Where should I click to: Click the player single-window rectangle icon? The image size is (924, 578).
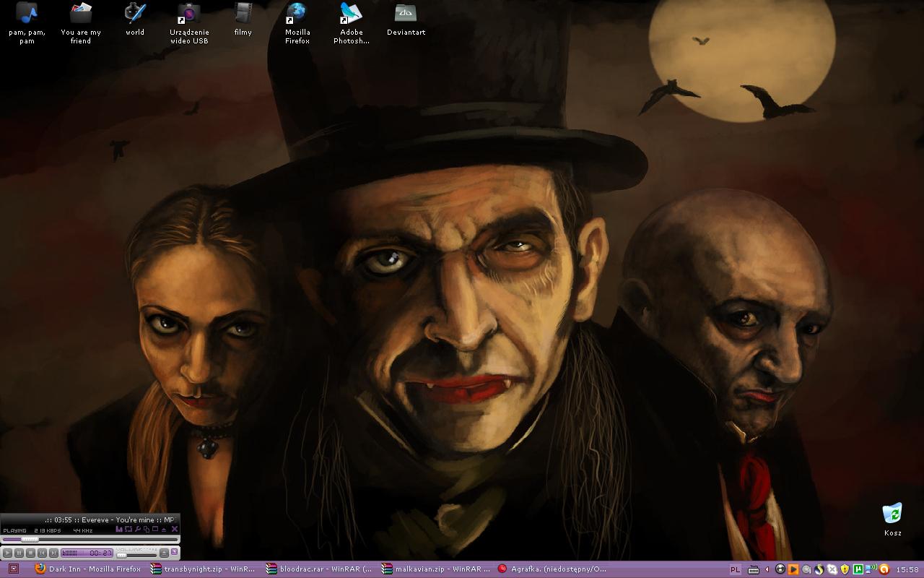pos(154,528)
